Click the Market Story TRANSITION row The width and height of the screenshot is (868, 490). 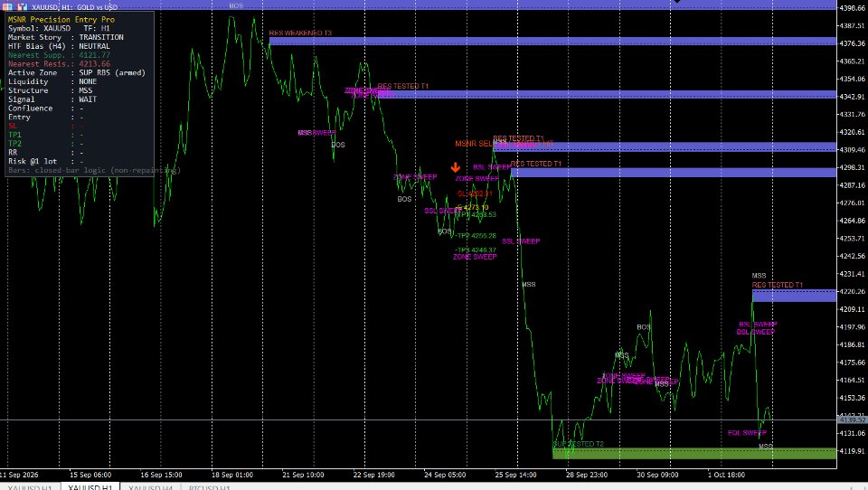tap(66, 37)
